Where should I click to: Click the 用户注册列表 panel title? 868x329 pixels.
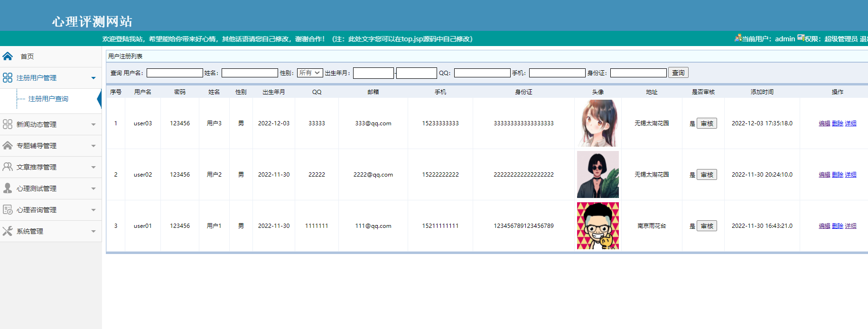[x=125, y=56]
